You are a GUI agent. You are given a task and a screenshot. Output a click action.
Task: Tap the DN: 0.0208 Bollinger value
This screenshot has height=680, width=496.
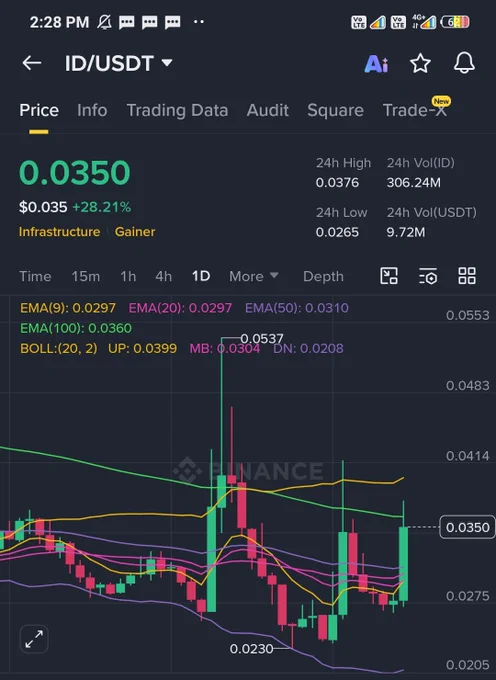coord(308,348)
